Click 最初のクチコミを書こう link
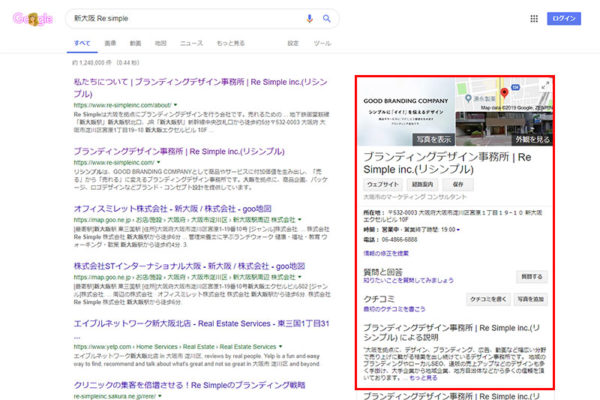The image size is (600, 400). pyautogui.click(x=394, y=309)
